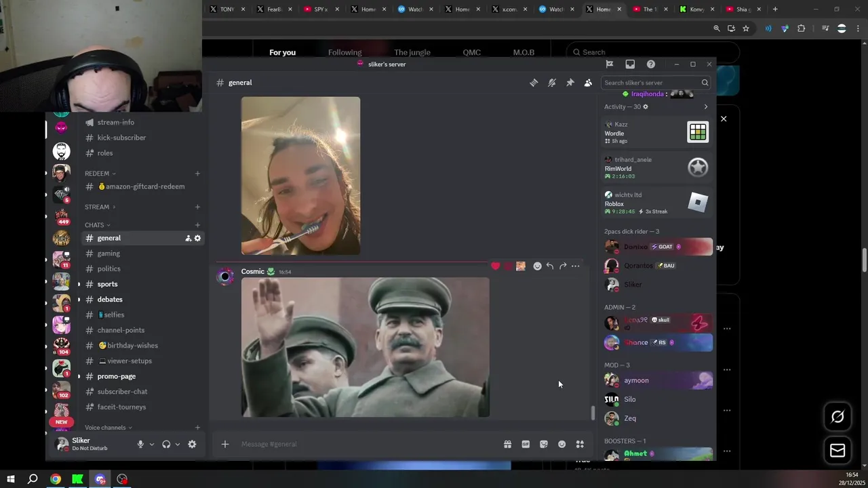
Task: Click the flag icon in Discord title bar
Action: [610, 64]
